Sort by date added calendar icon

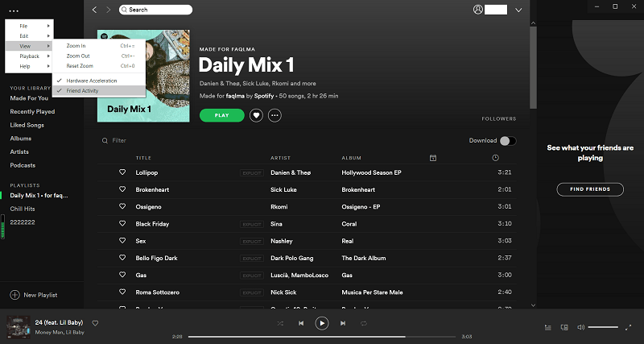click(x=433, y=158)
